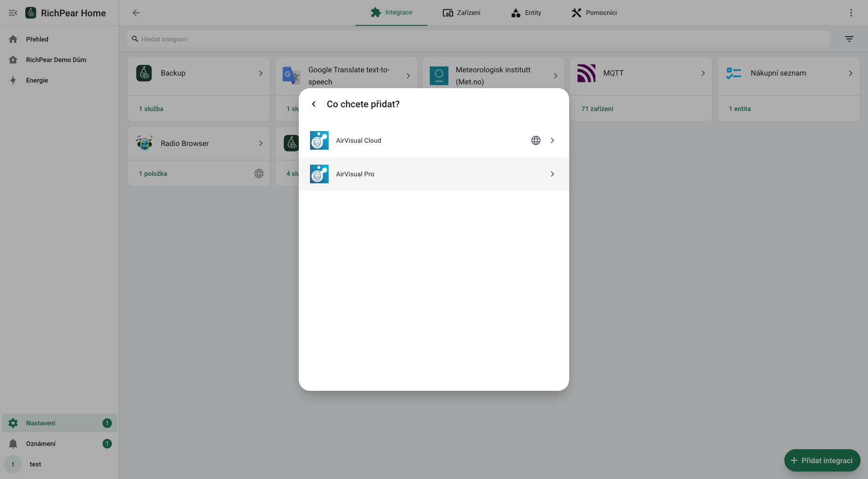Collapse the sidebar menu icon
Viewport: 868px width, 479px height.
click(x=13, y=13)
